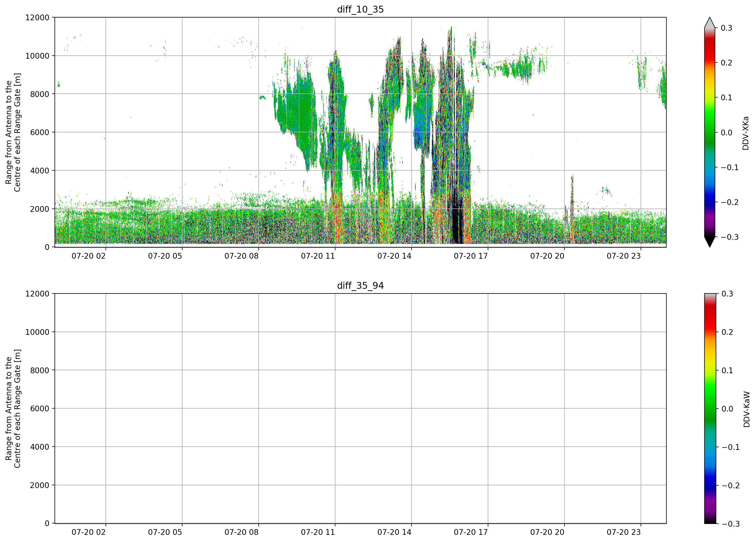756x542 pixels.
Task: Click the '07-20 14' label under bottom plot
Action: pos(394,532)
